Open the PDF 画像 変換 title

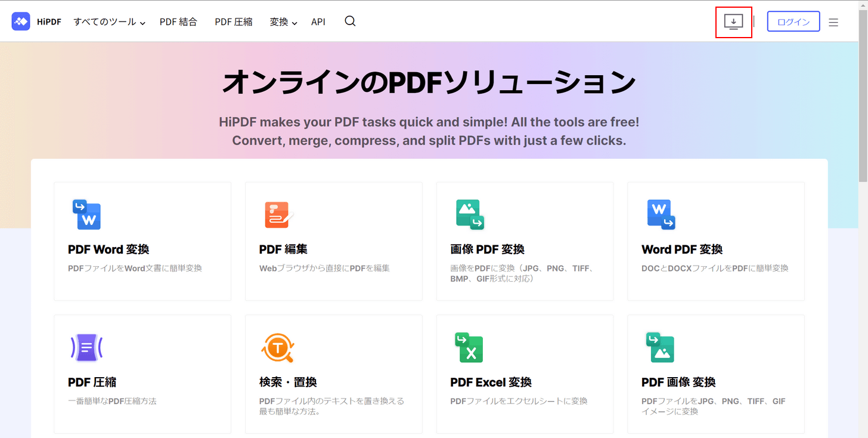coord(678,383)
